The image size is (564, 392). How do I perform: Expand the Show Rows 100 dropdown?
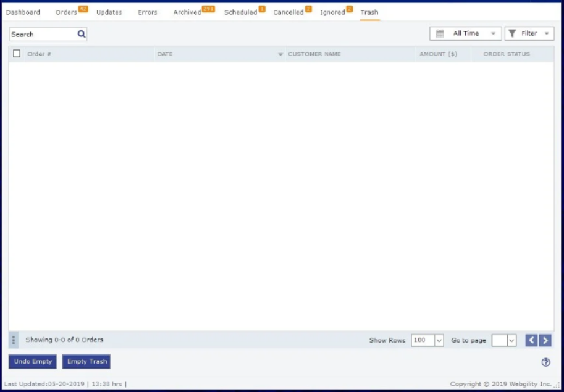439,340
